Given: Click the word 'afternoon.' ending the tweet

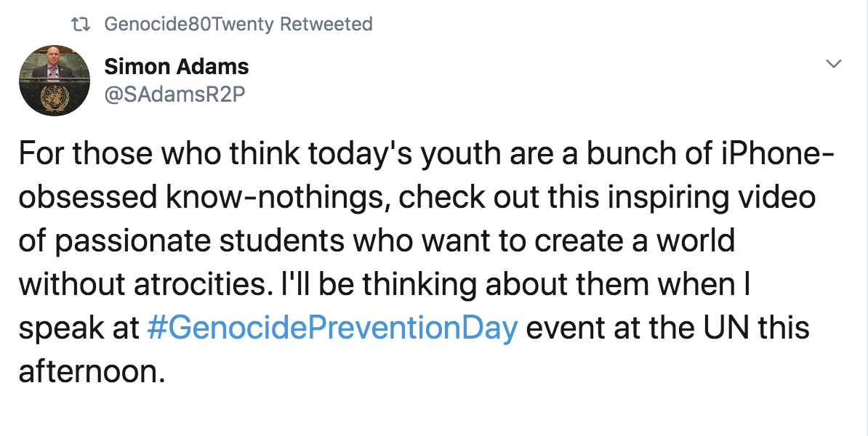Looking at the screenshot, I should pos(92,371).
